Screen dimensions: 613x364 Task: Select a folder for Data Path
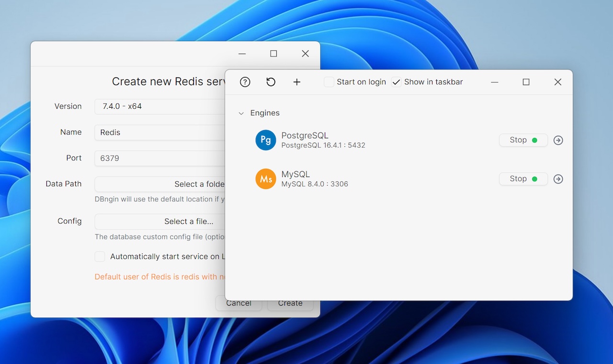(160, 184)
